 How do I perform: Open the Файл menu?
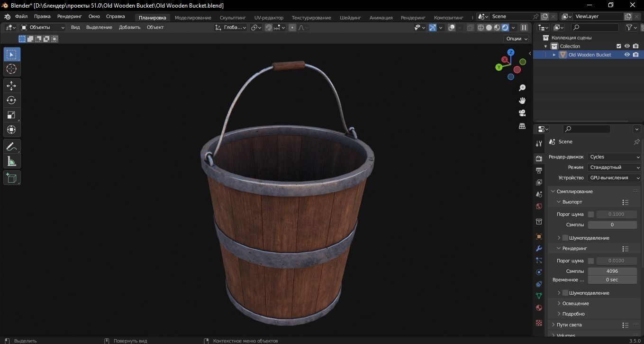coord(21,16)
